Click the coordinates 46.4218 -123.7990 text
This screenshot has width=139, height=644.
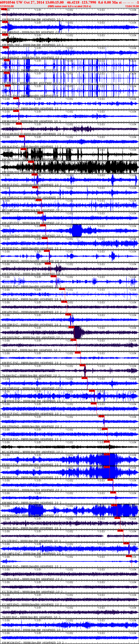81,2
